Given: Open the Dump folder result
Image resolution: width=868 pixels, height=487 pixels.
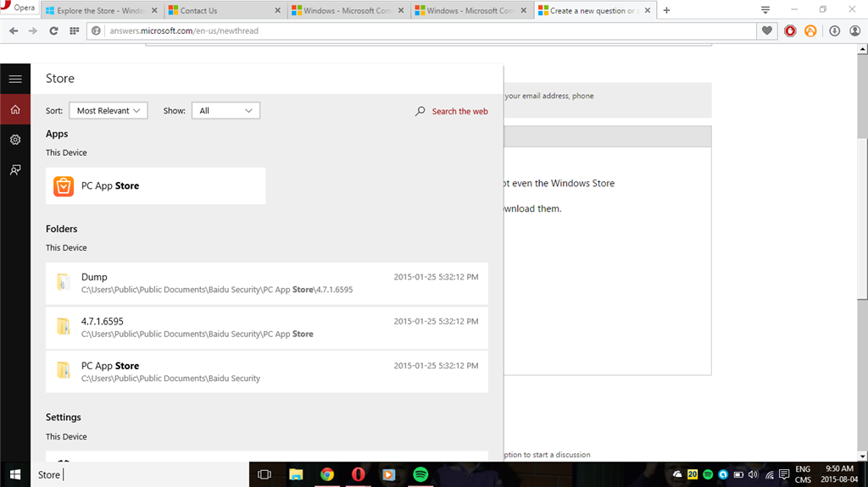Looking at the screenshot, I should click(267, 284).
